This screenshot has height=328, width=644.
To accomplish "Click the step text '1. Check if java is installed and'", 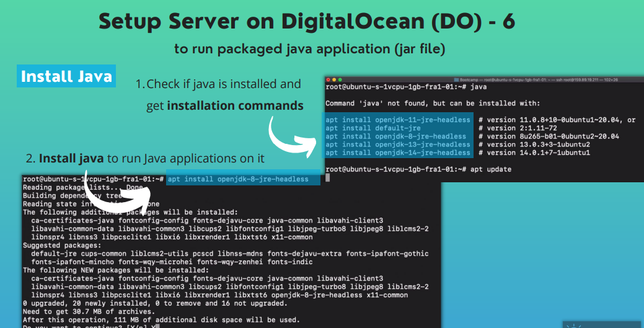I will 218,84.
